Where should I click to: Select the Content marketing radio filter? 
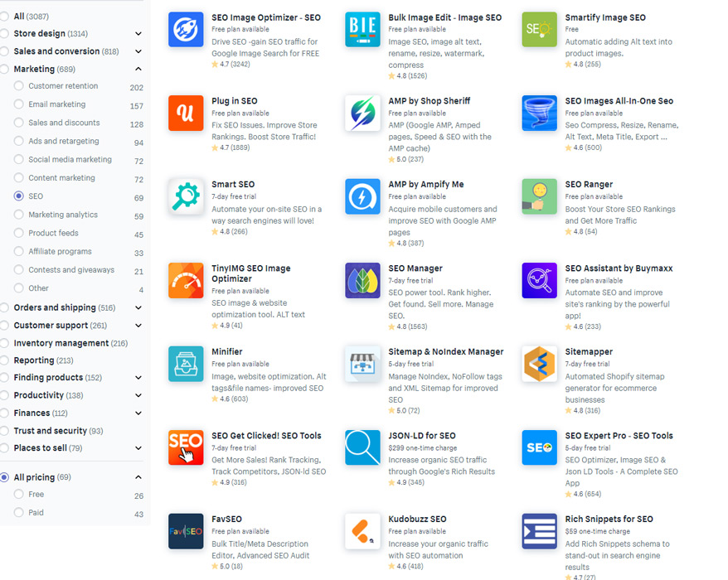click(18, 177)
